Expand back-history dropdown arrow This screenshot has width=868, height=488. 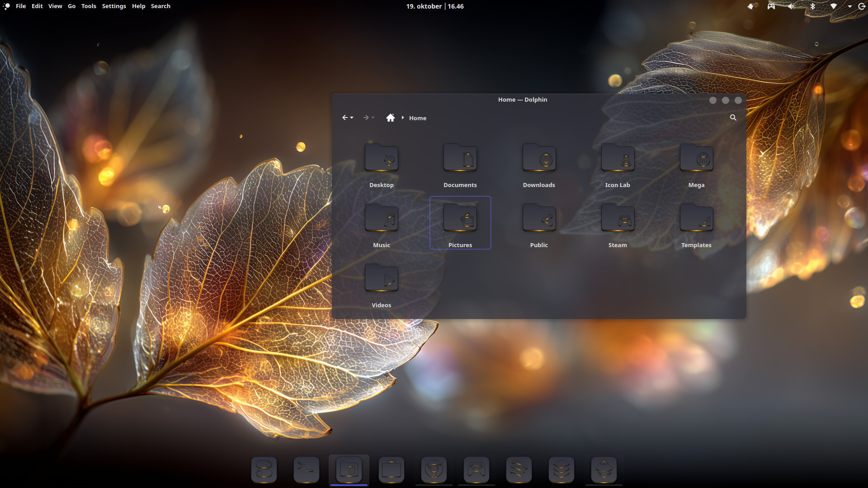click(352, 118)
